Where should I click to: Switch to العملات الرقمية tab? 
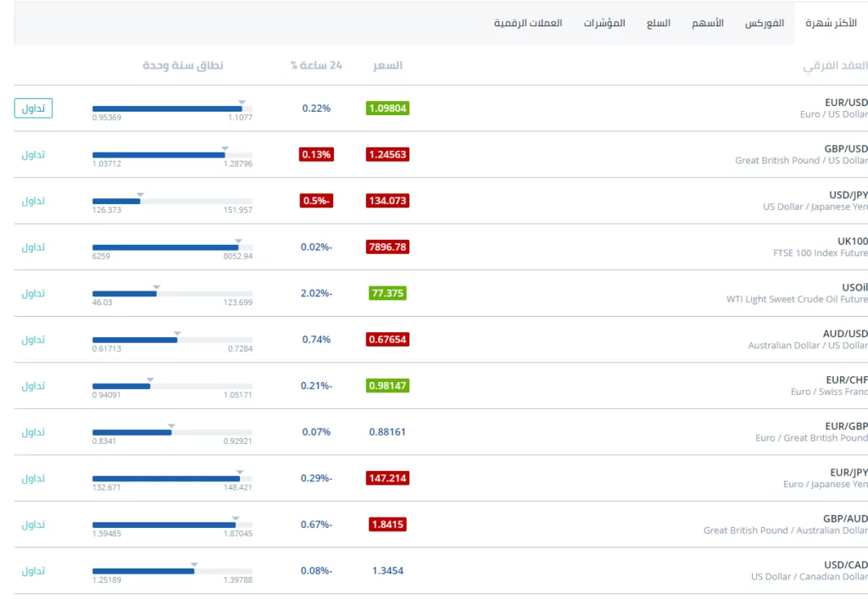click(x=528, y=23)
